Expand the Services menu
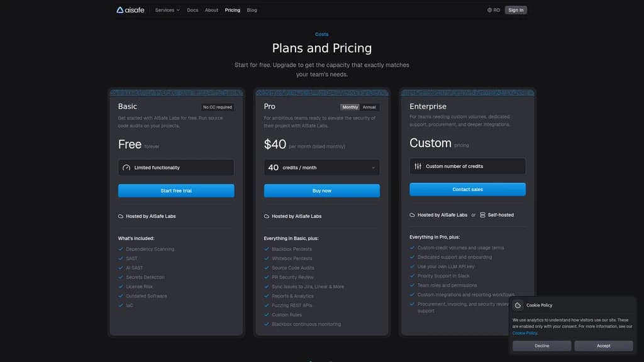This screenshot has width=644, height=362. click(167, 10)
